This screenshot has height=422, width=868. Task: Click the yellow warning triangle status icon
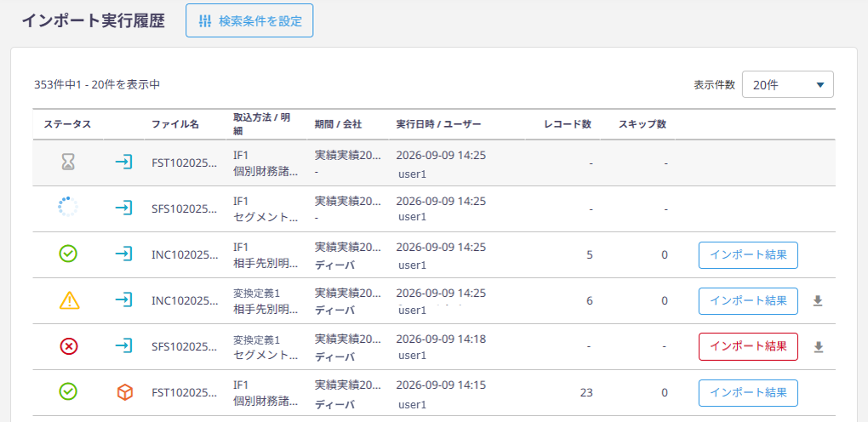pos(69,300)
